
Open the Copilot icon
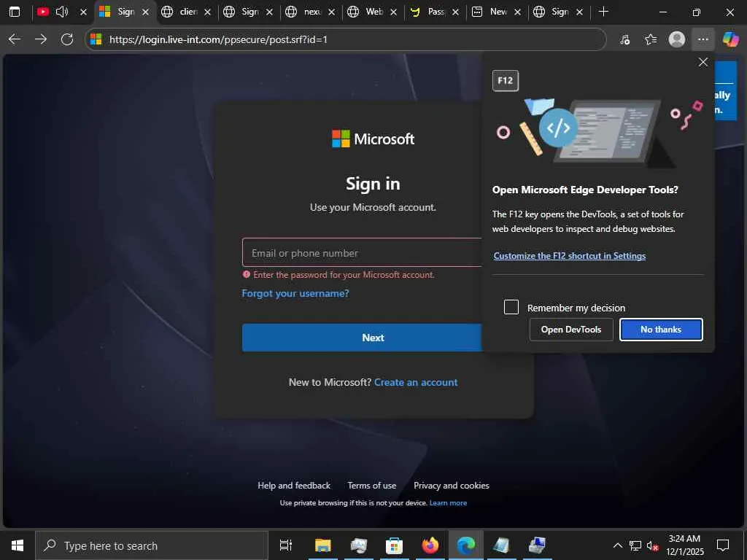tap(731, 39)
